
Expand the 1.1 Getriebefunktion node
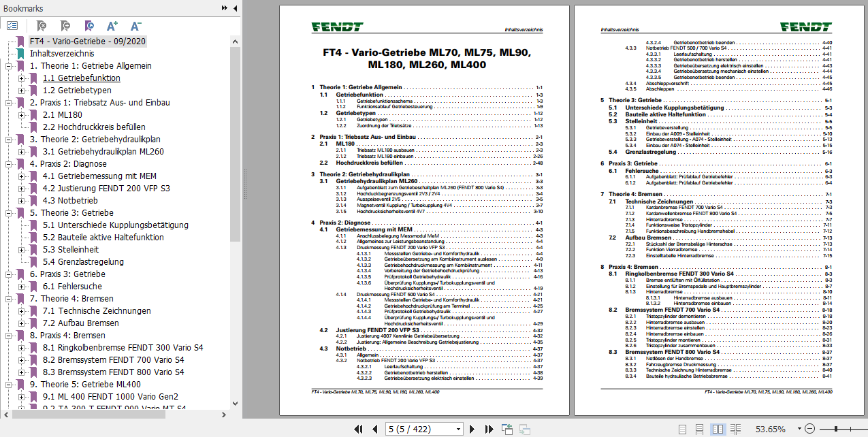click(21, 78)
